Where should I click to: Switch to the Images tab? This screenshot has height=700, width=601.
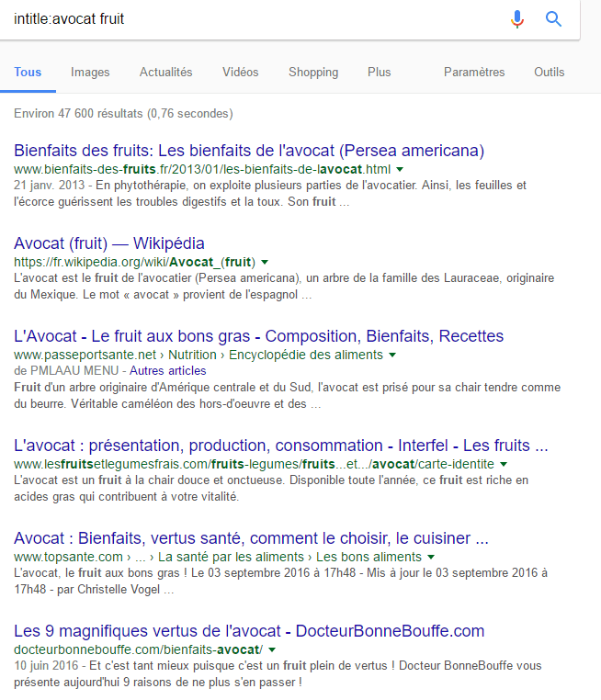coord(90,73)
